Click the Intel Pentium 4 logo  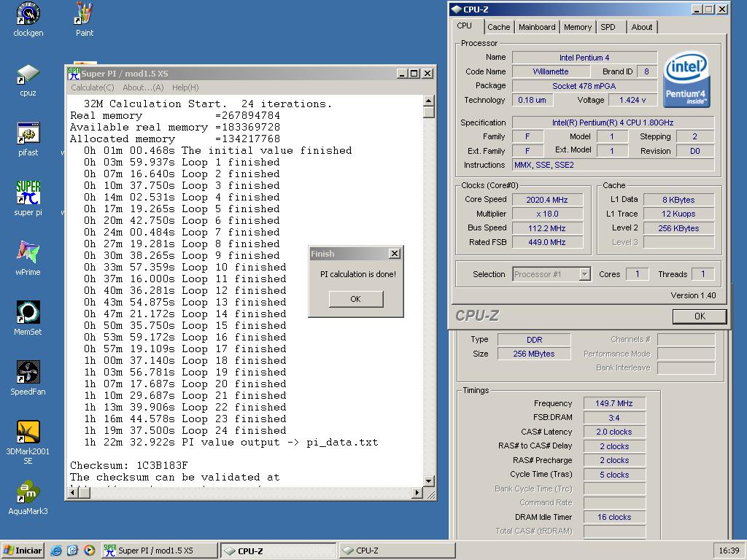(x=686, y=79)
